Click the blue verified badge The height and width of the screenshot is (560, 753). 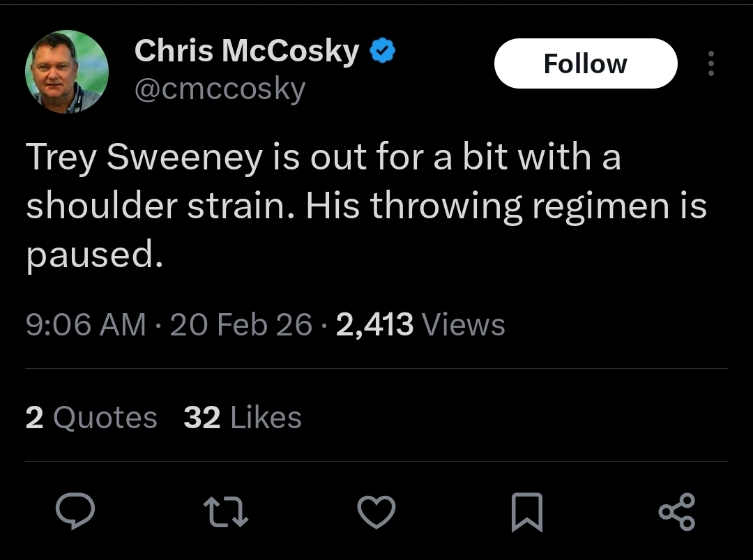tap(382, 52)
